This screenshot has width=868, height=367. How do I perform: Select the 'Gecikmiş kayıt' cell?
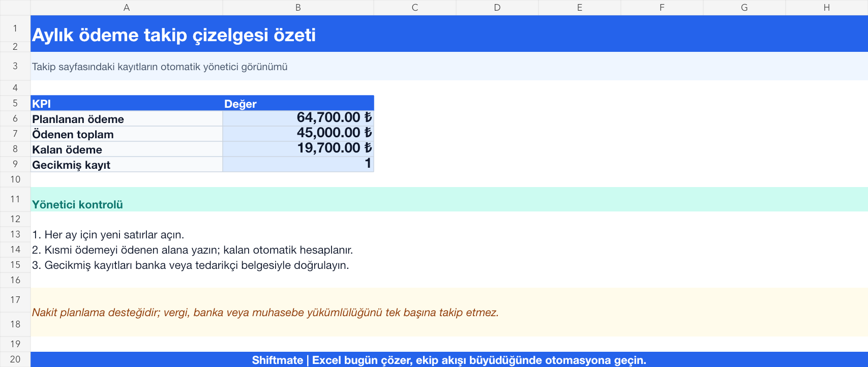(x=127, y=164)
